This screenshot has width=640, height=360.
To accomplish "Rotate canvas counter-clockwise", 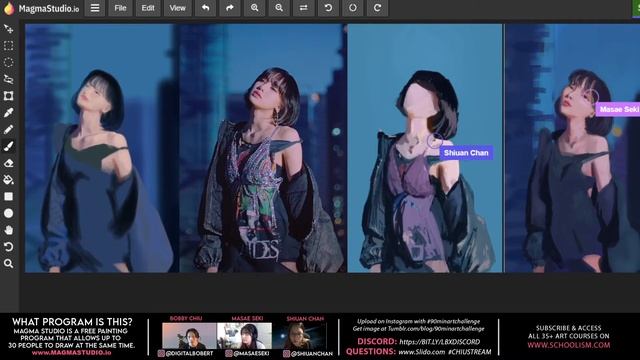I will point(328,8).
